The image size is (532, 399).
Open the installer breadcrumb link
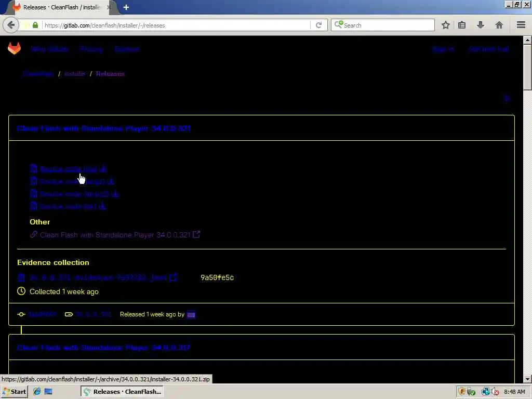coord(75,74)
